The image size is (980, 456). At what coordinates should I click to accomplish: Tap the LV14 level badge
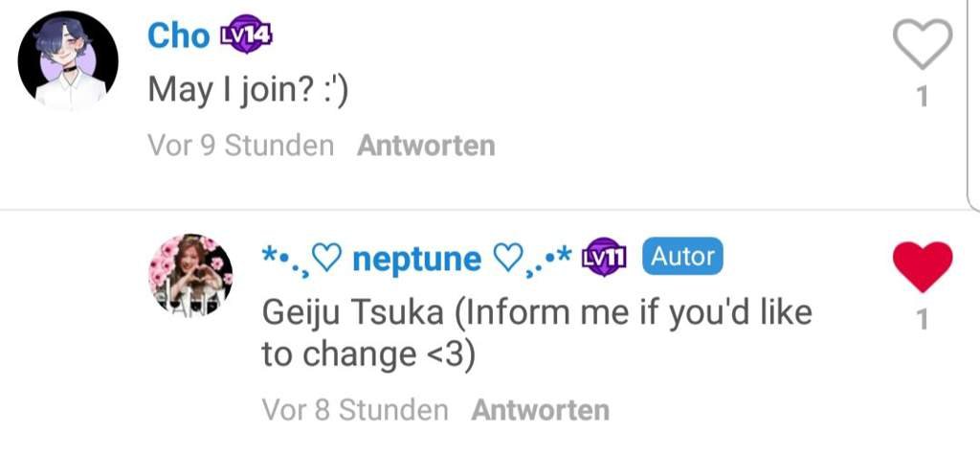tap(247, 36)
